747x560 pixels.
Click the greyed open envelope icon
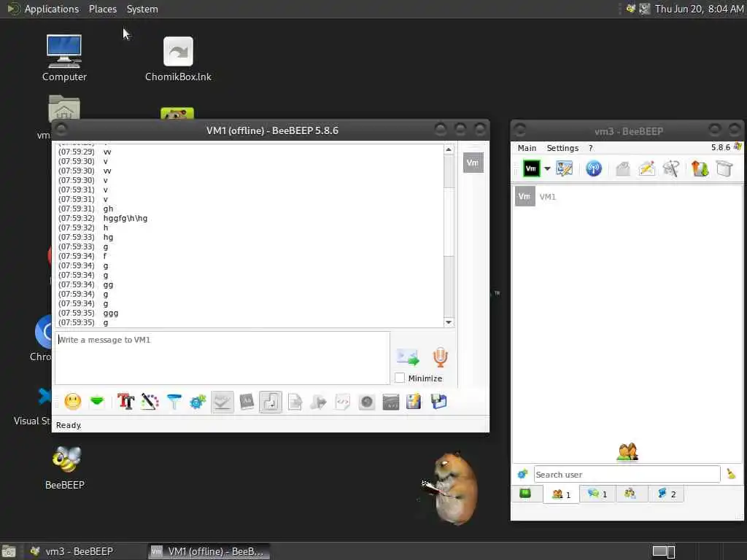pos(623,168)
